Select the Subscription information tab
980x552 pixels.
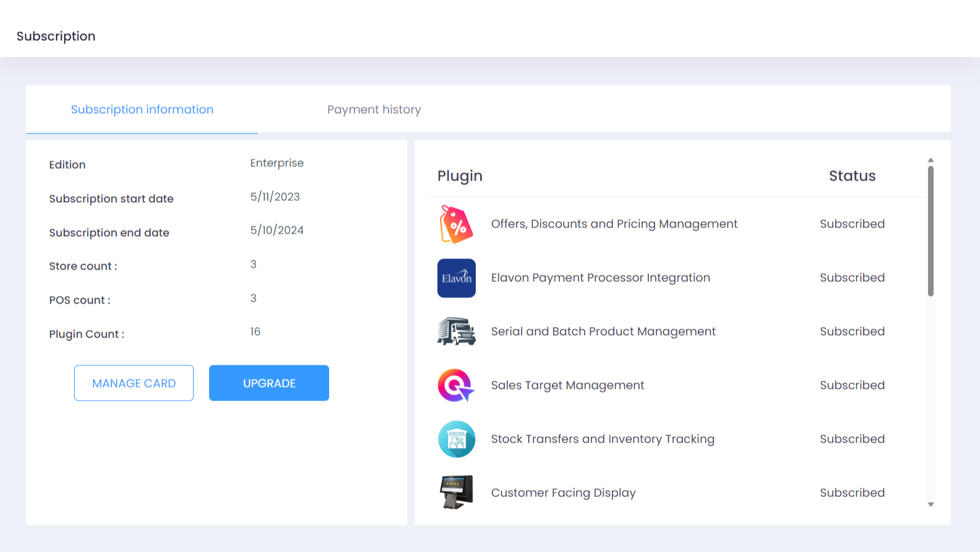(x=142, y=109)
